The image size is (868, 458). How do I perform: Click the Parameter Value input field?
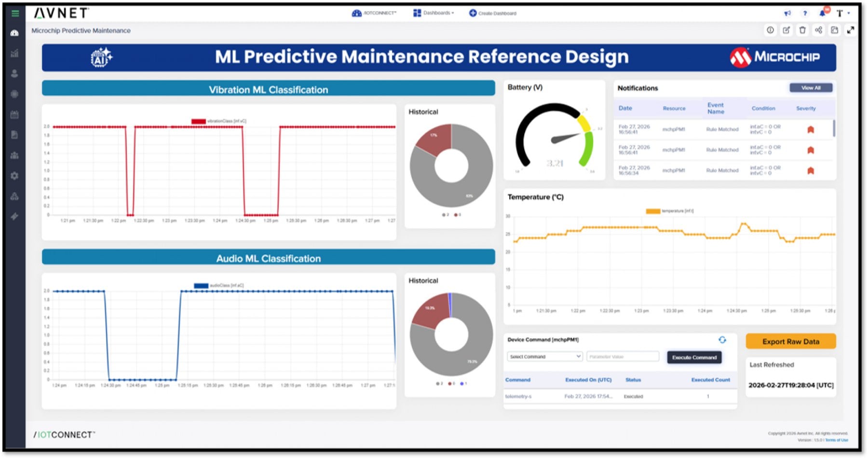[623, 357]
